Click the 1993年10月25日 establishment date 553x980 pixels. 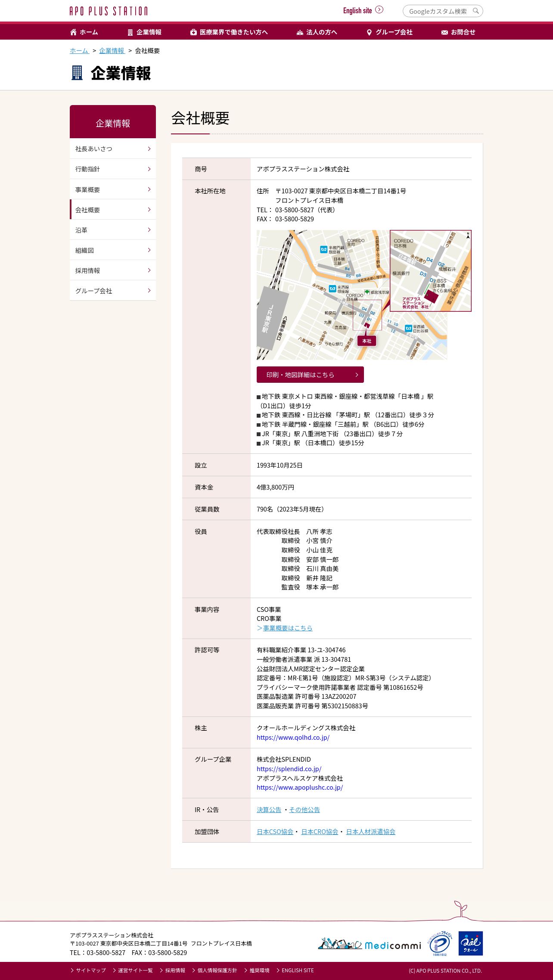tap(280, 465)
